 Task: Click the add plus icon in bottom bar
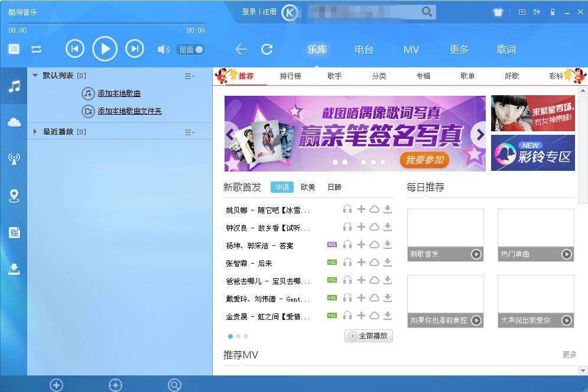tap(56, 385)
